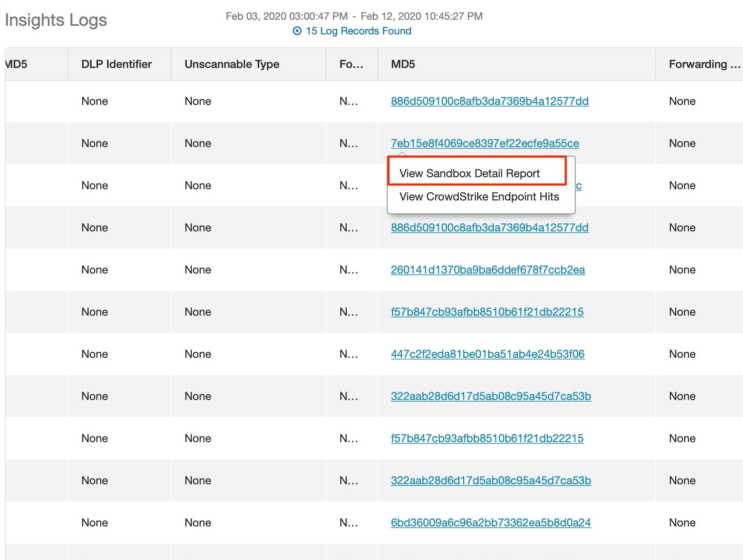Click the Insights Logs title

[x=55, y=19]
